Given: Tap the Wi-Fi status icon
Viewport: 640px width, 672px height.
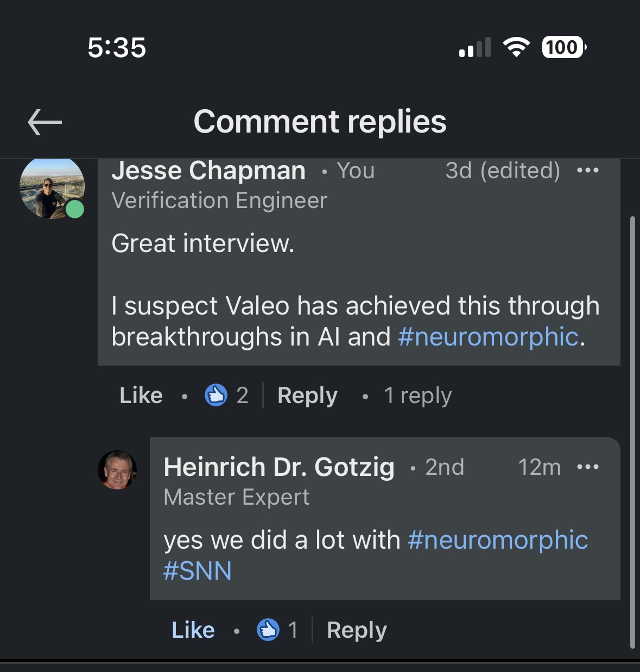Looking at the screenshot, I should point(516,47).
